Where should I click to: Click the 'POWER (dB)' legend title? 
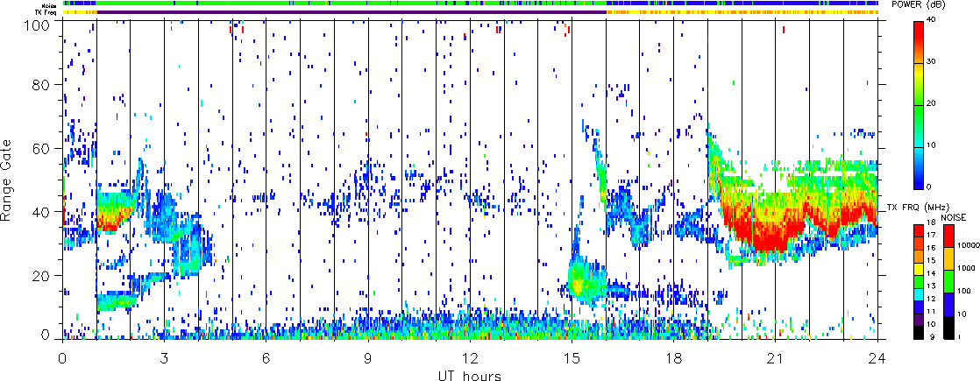(918, 4)
